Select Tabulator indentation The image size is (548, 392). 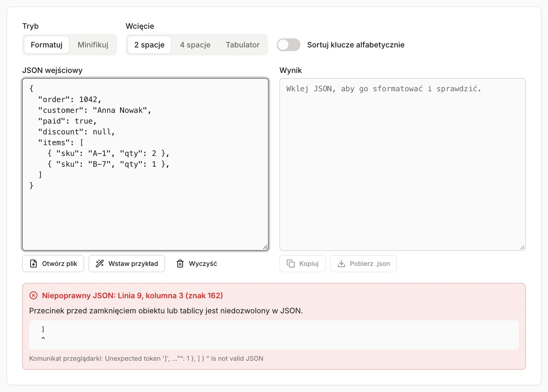(243, 45)
